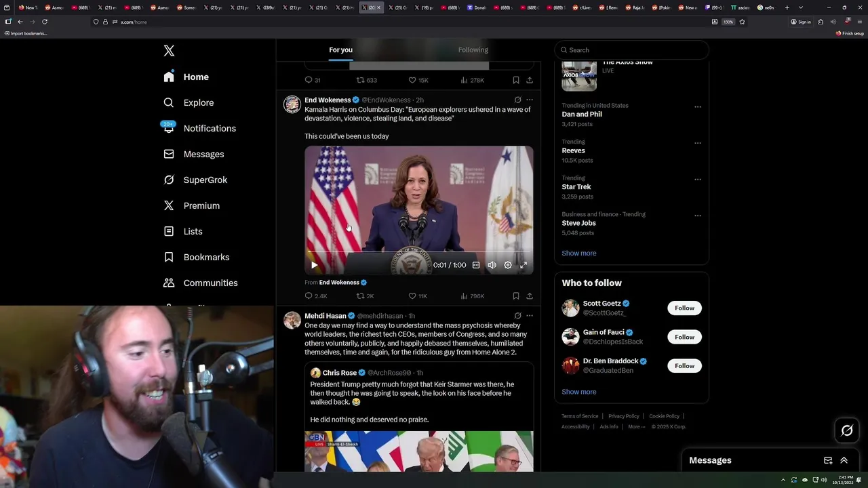Click browser Sign in button
The width and height of the screenshot is (868, 488).
click(801, 22)
